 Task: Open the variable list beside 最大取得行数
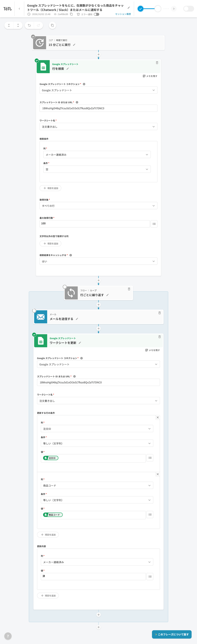[x=154, y=224]
